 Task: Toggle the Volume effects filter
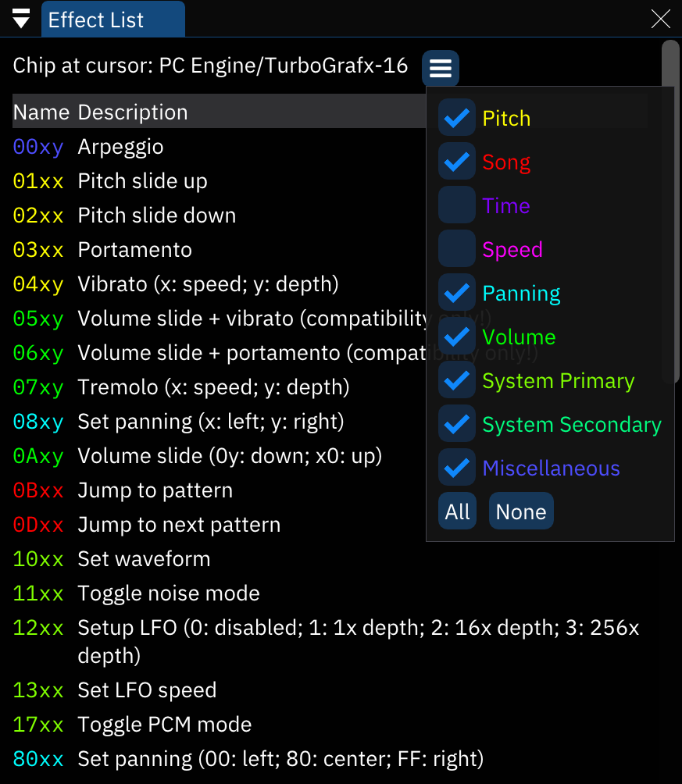point(456,337)
